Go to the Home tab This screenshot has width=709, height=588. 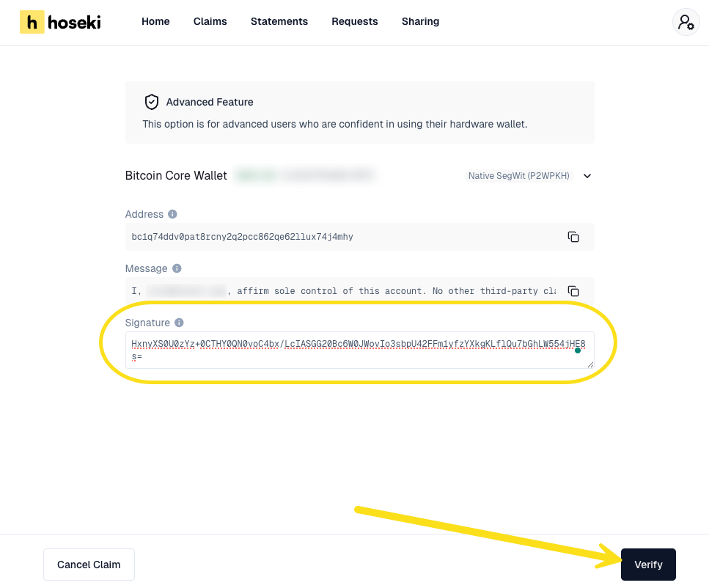point(155,22)
